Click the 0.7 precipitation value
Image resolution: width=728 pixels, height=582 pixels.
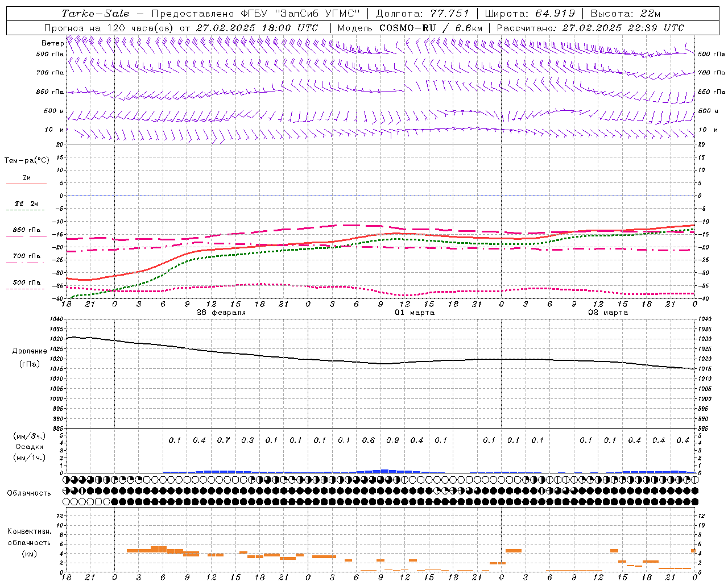tap(224, 440)
